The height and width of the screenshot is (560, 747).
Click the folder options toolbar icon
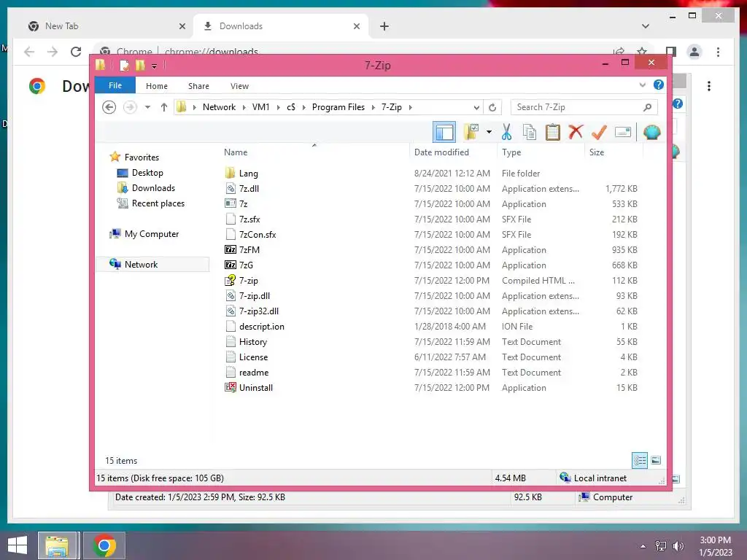471,132
